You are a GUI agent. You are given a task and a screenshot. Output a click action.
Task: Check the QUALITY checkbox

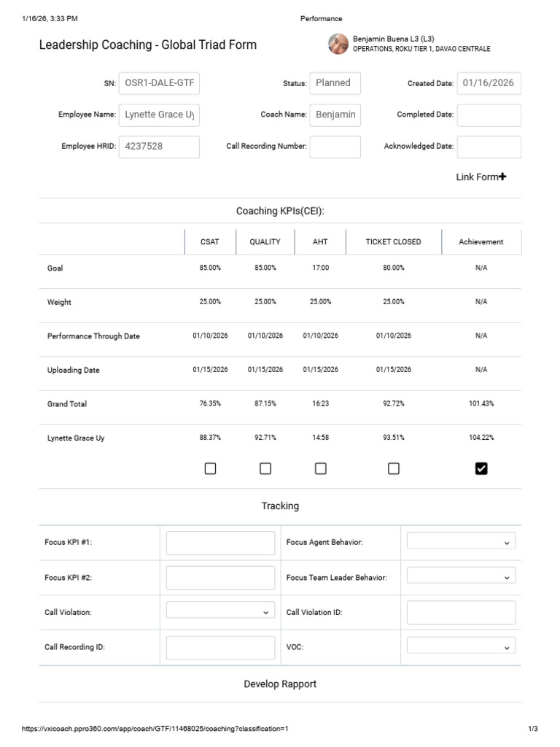pyautogui.click(x=265, y=469)
